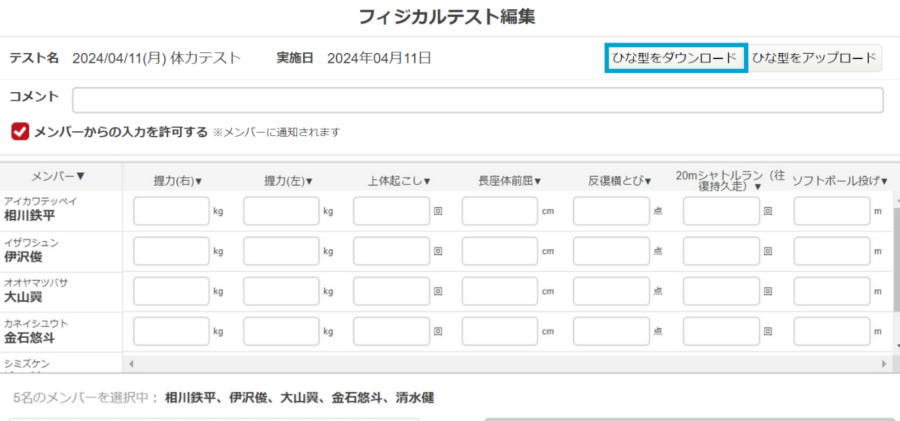
Task: Click the ひな型をダウンロード button
Action: tap(676, 58)
